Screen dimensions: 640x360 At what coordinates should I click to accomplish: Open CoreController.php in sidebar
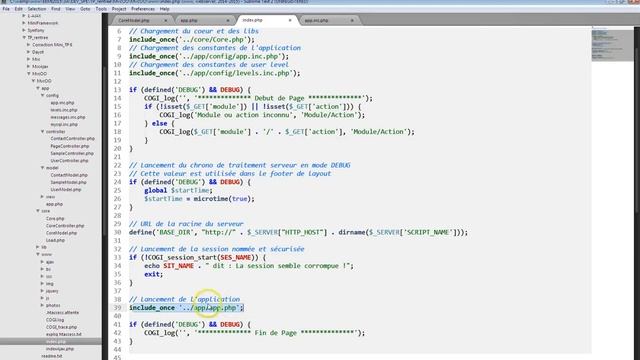click(65, 226)
